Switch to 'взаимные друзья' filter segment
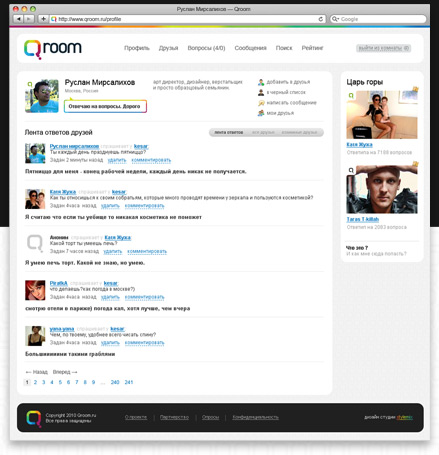This screenshot has width=439, height=455. (299, 133)
